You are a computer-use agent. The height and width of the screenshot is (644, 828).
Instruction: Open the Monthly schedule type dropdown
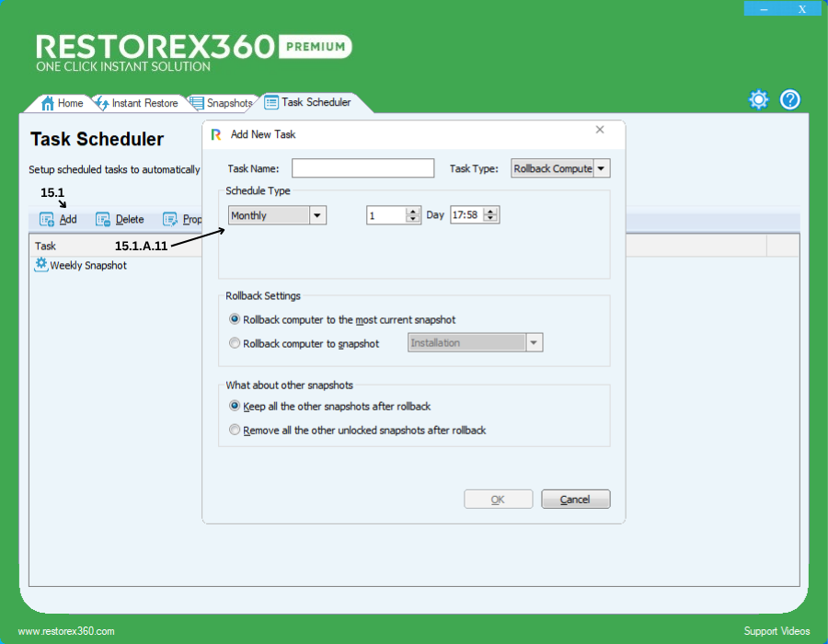(x=317, y=215)
